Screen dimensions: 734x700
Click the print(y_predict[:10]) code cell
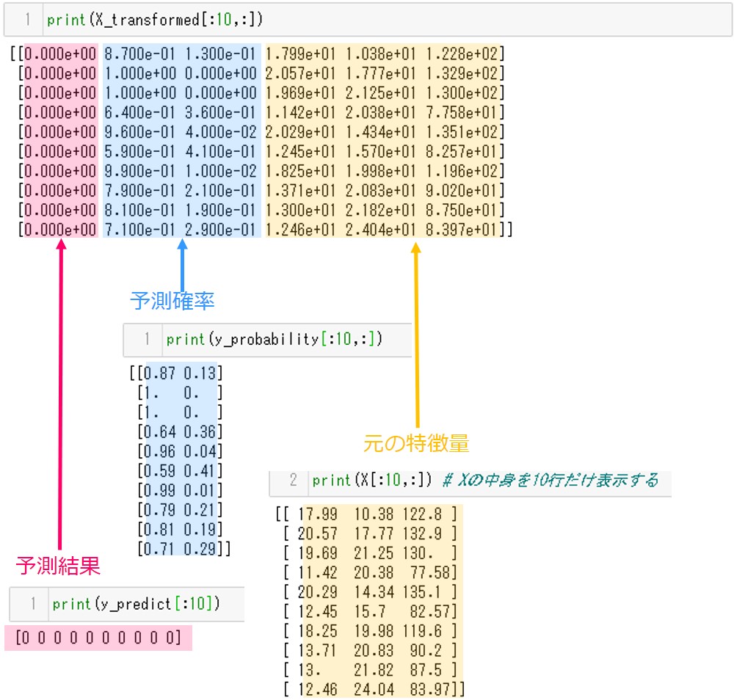(x=136, y=605)
